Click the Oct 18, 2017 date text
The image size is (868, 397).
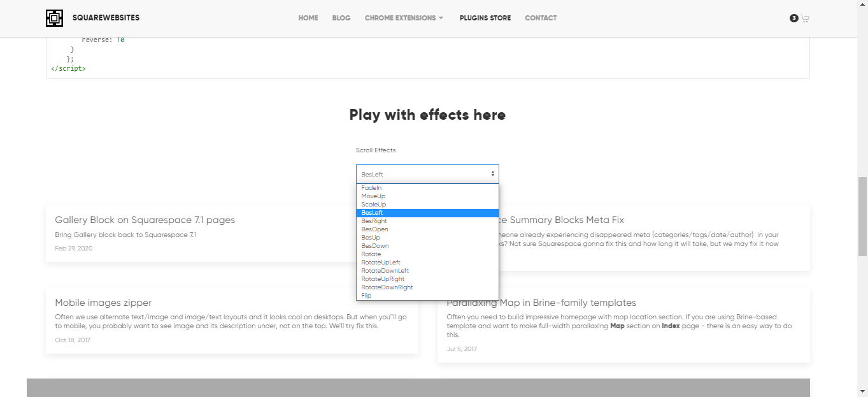click(73, 340)
